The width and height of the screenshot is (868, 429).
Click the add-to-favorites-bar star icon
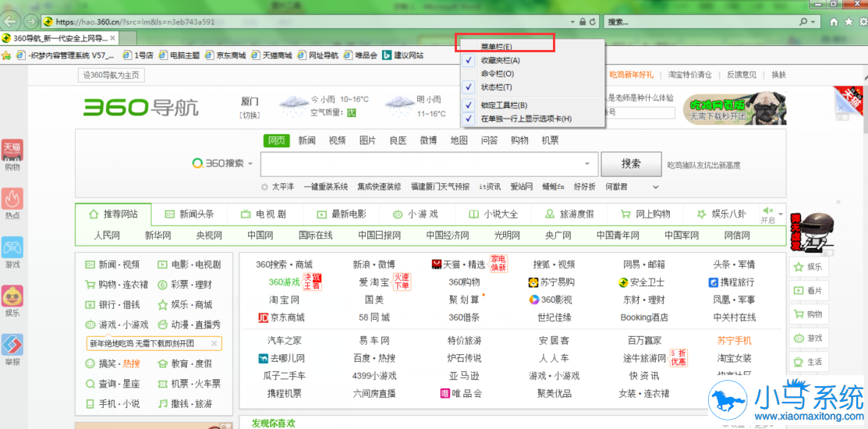(6, 55)
